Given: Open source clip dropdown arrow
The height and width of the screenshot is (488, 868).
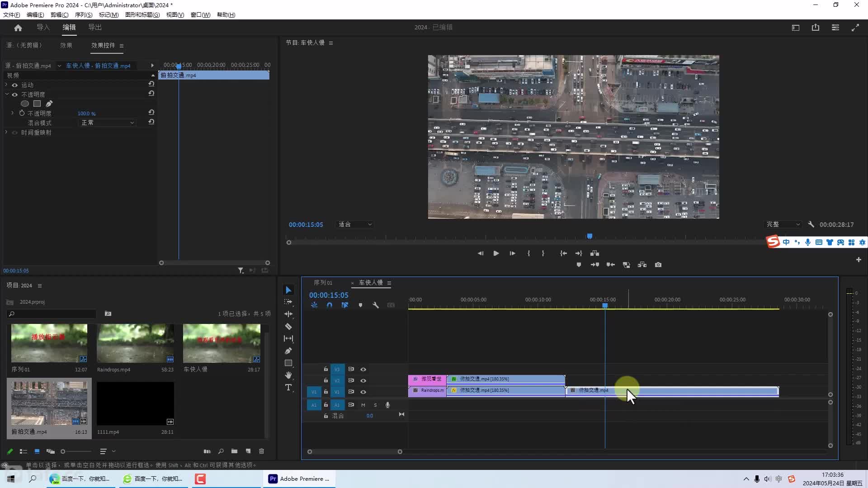Looking at the screenshot, I should 59,66.
